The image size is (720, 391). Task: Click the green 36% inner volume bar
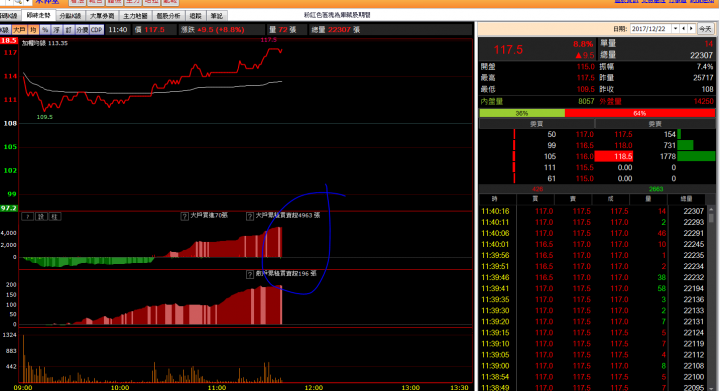pyautogui.click(x=522, y=113)
